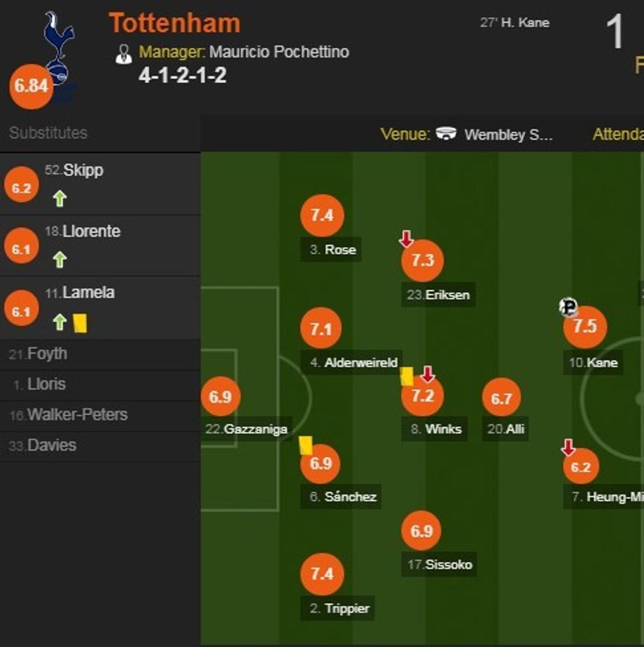Open Mauricio Pochettino manager link
This screenshot has width=644, height=647.
coord(279,52)
